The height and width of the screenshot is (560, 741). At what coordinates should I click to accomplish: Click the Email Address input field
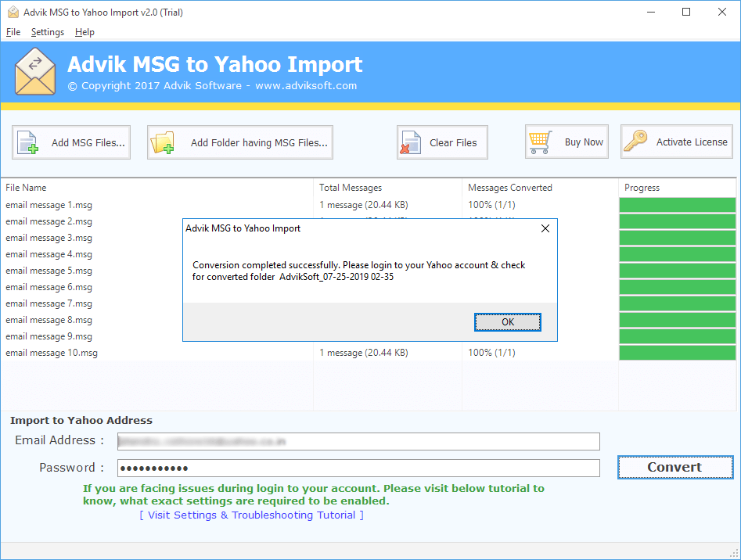[x=358, y=441]
